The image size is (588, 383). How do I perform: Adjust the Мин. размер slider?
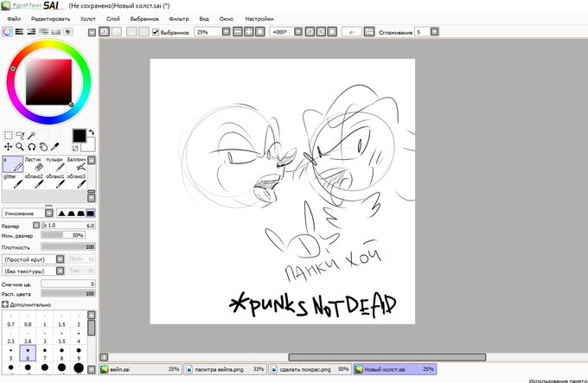pyautogui.click(x=63, y=235)
